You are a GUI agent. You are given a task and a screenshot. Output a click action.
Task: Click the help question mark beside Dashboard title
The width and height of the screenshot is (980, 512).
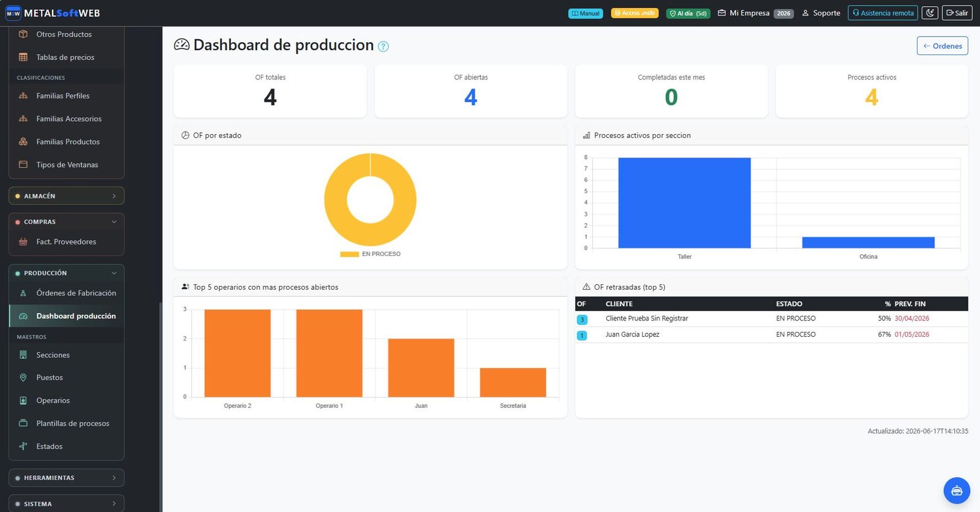[x=383, y=47]
